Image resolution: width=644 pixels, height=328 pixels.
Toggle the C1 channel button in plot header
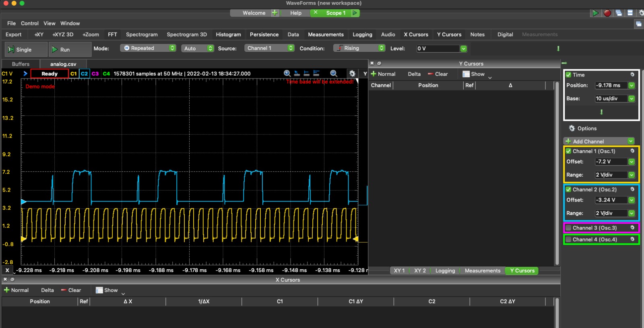point(73,74)
